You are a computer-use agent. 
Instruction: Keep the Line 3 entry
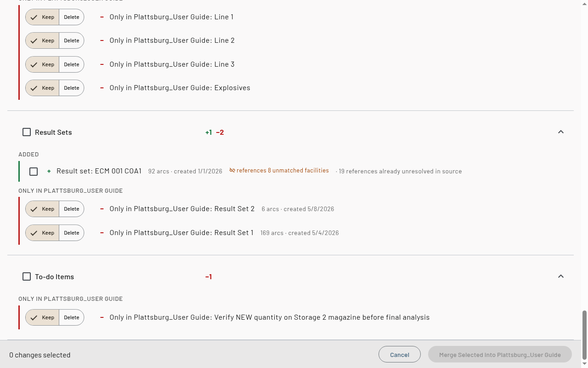(42, 64)
